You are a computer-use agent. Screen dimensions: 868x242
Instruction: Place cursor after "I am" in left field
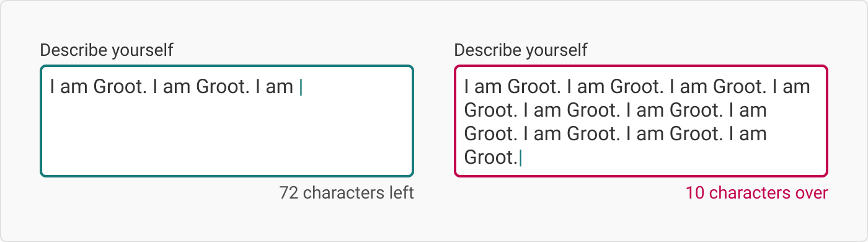[x=295, y=87]
